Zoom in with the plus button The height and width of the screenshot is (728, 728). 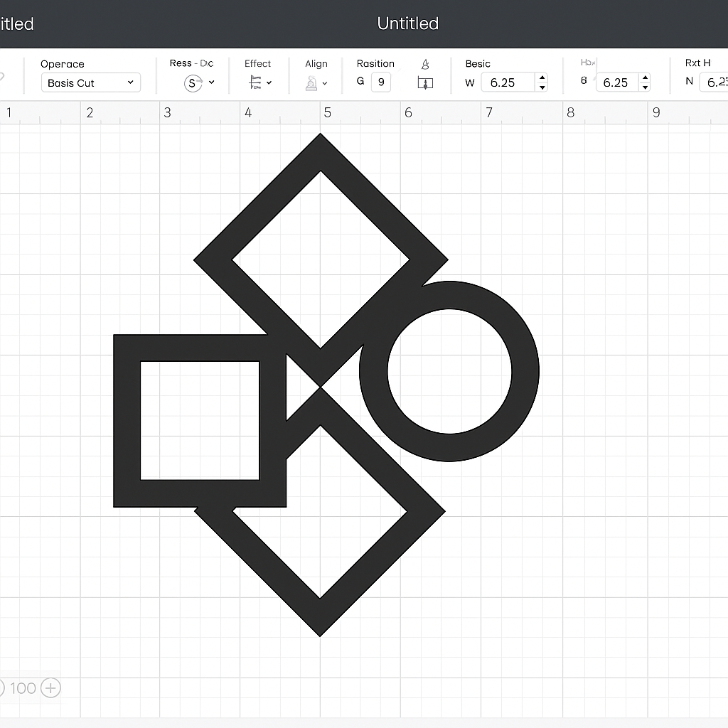tap(51, 687)
